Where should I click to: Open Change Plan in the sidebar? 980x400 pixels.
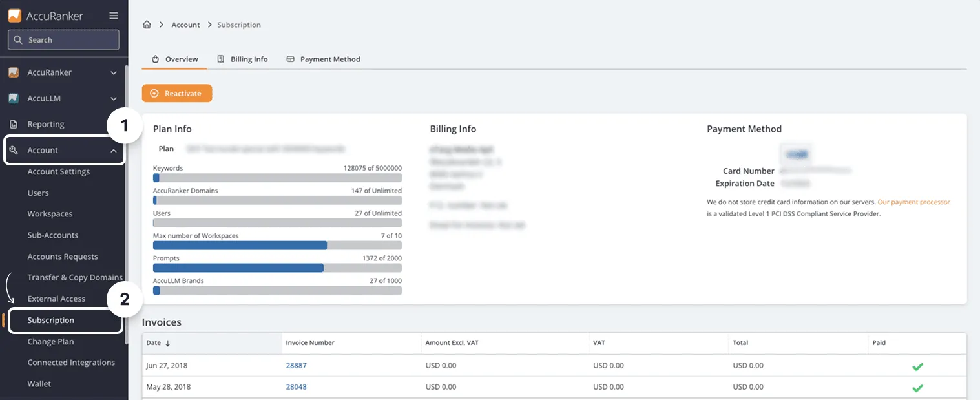pyautogui.click(x=50, y=341)
